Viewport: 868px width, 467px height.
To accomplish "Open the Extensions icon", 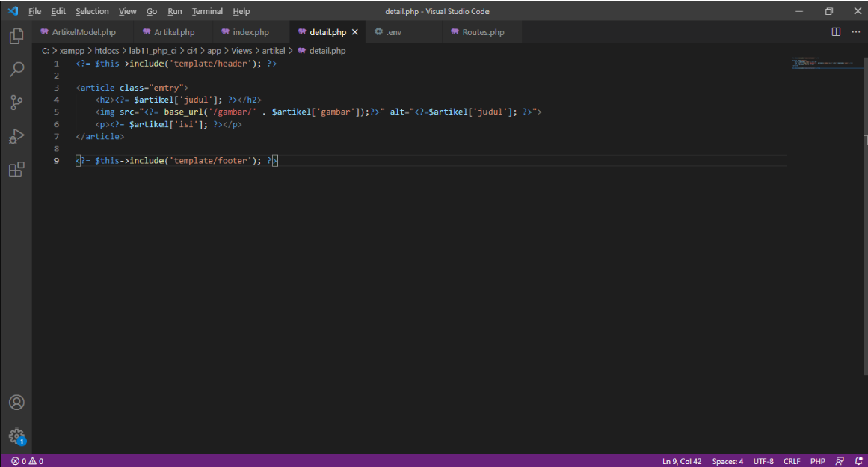I will (x=16, y=169).
